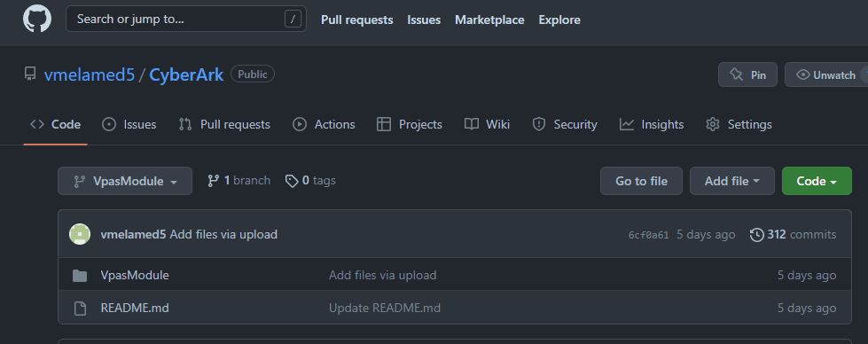The width and height of the screenshot is (868, 344).
Task: Select the Code tab
Action: coord(55,125)
